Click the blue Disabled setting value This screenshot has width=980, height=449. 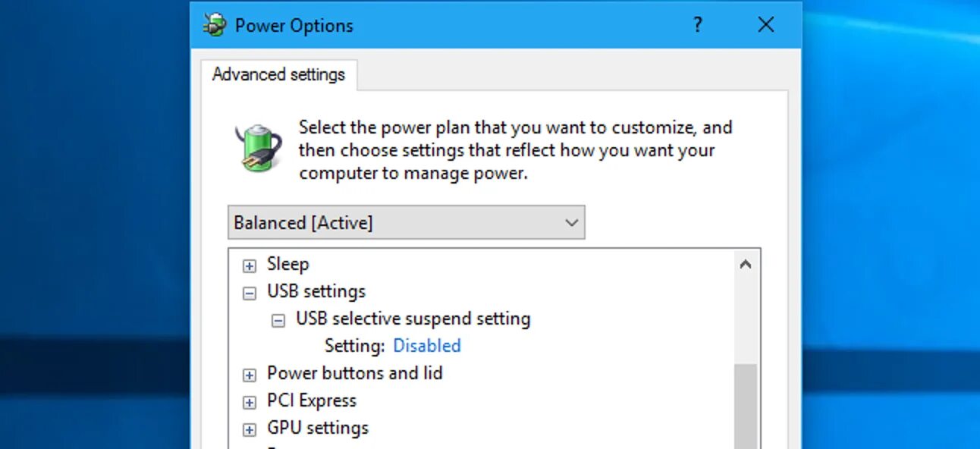tap(427, 346)
